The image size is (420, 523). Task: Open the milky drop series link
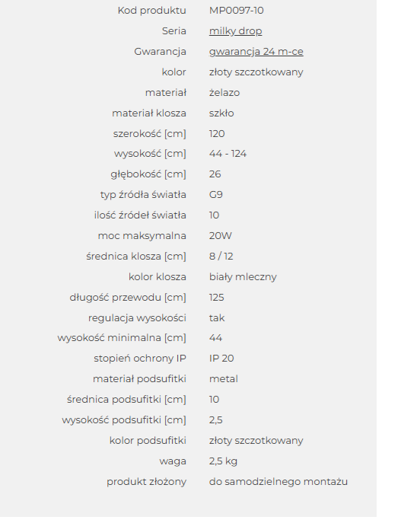(235, 31)
